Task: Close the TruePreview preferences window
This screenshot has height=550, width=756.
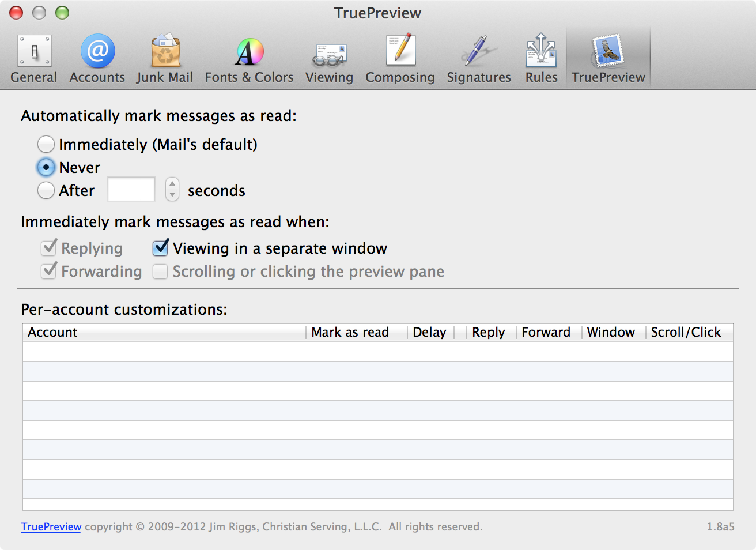Action: click(x=16, y=13)
